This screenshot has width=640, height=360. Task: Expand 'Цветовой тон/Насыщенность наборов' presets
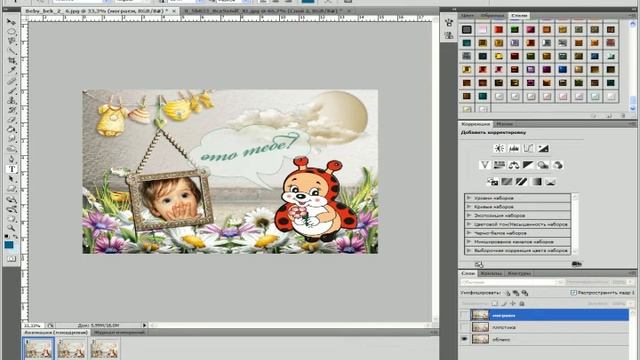pyautogui.click(x=469, y=224)
